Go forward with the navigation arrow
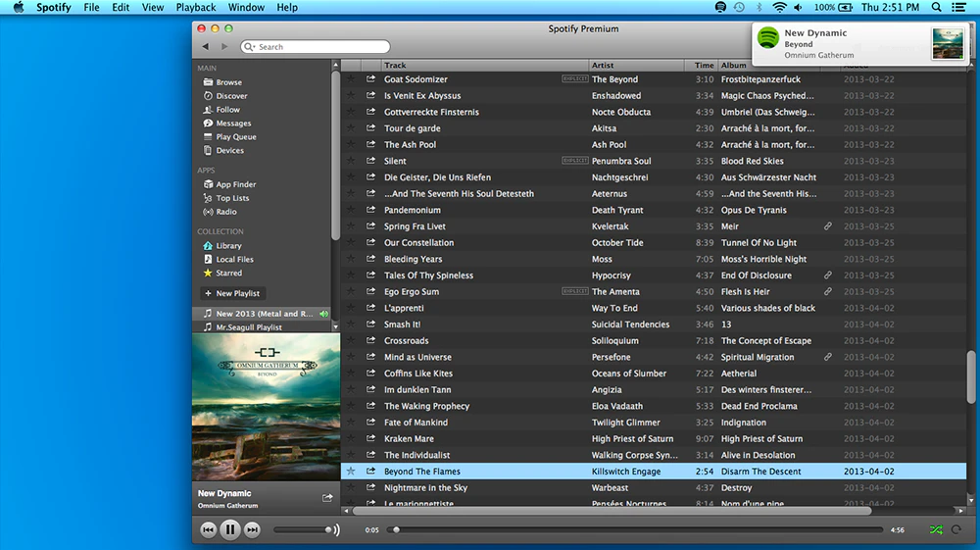The width and height of the screenshot is (980, 550). pyautogui.click(x=224, y=46)
